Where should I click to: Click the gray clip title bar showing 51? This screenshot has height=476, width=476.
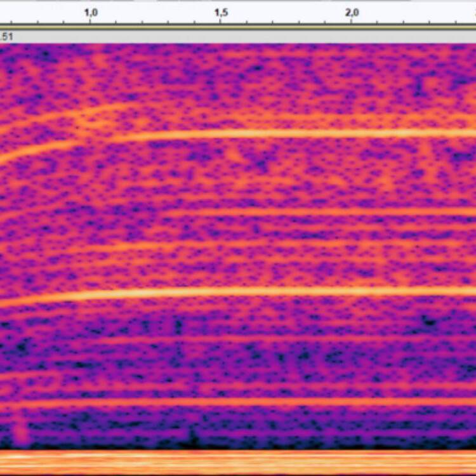[x=238, y=37]
